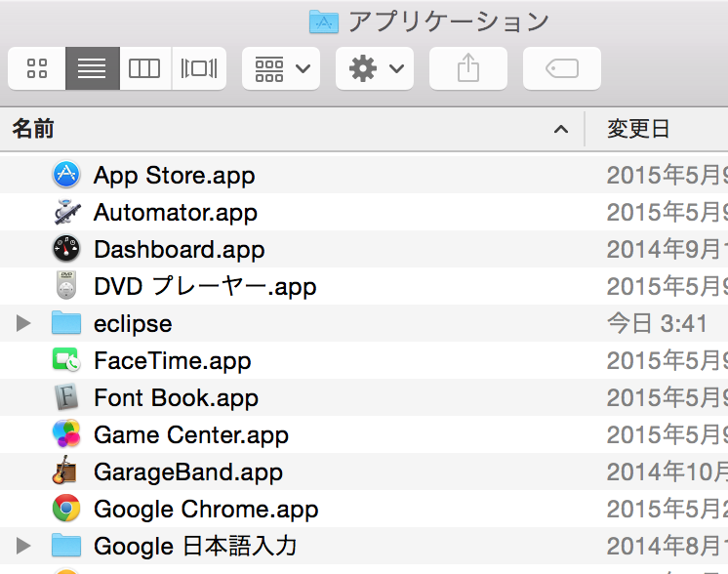Expand the Google 日本語入力 folder triangle
728x574 pixels.
[x=22, y=546]
